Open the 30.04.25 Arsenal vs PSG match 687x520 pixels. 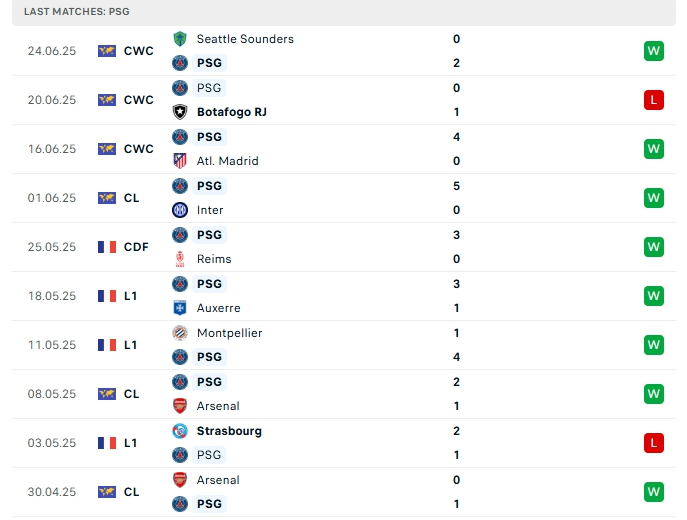coord(340,492)
